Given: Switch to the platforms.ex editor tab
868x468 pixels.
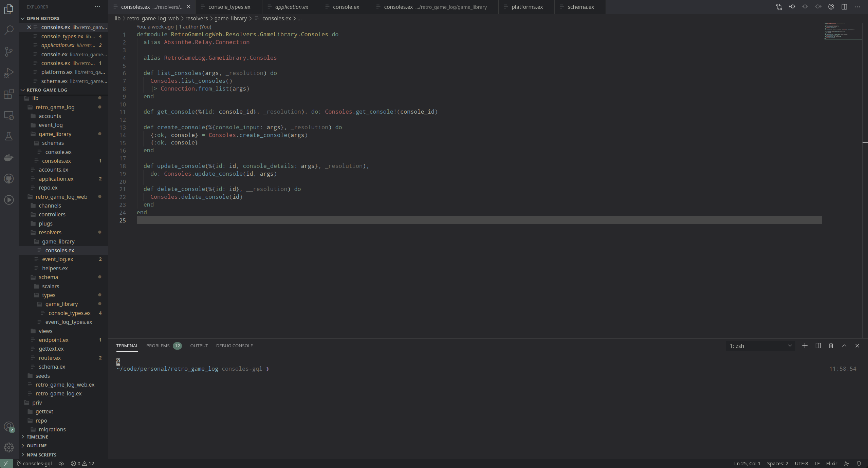Looking at the screenshot, I should click(527, 7).
